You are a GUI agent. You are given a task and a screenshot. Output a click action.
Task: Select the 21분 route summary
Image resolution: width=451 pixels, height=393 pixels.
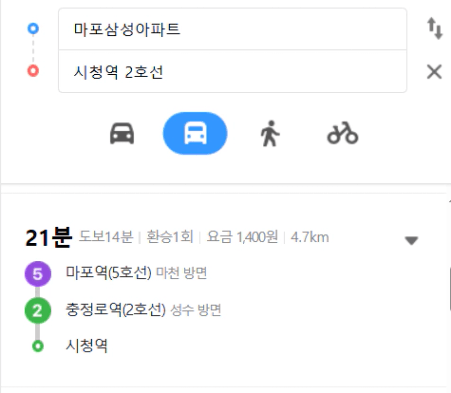pos(49,237)
